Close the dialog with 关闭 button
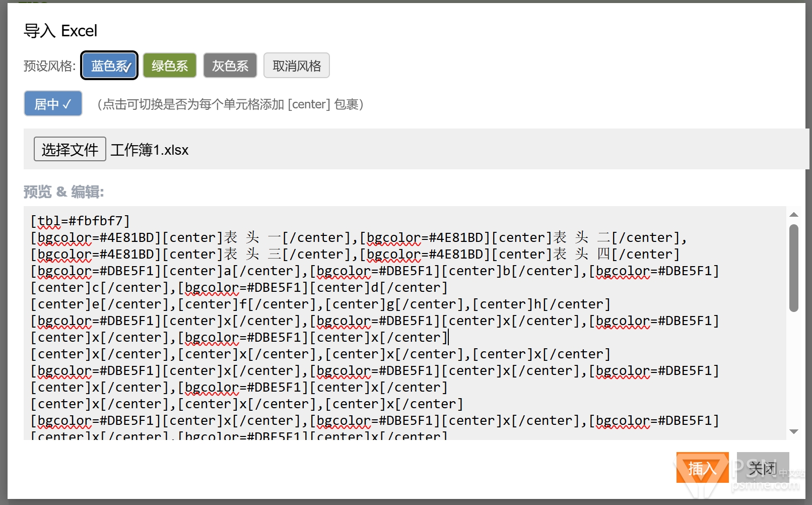Screen dimensions: 812x505 (x=762, y=468)
